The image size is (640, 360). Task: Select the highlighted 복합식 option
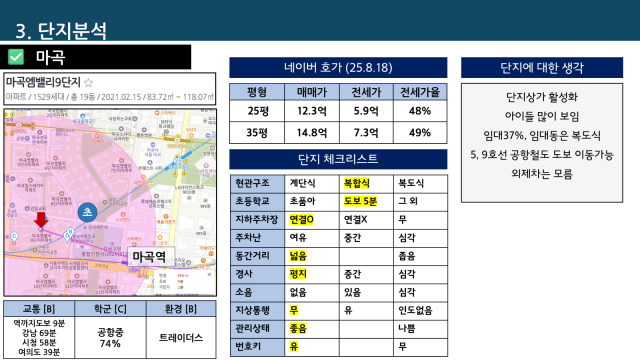(357, 183)
